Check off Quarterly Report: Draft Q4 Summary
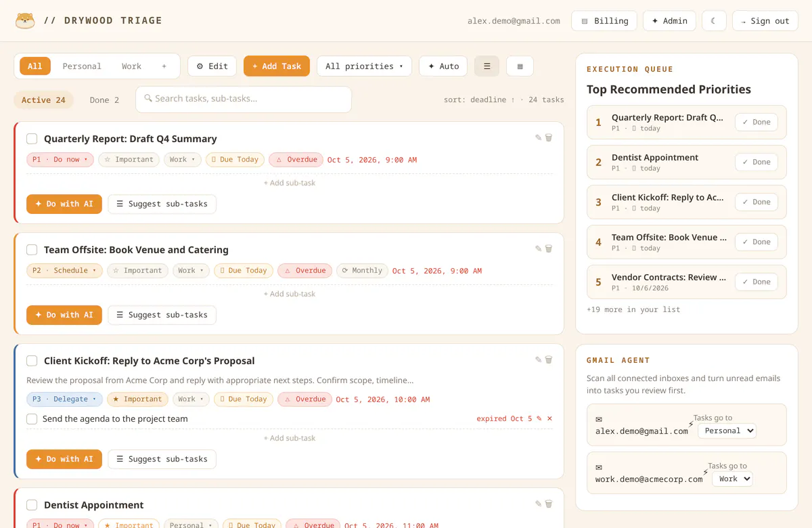Screen dimensions: 812x528 pos(32,139)
